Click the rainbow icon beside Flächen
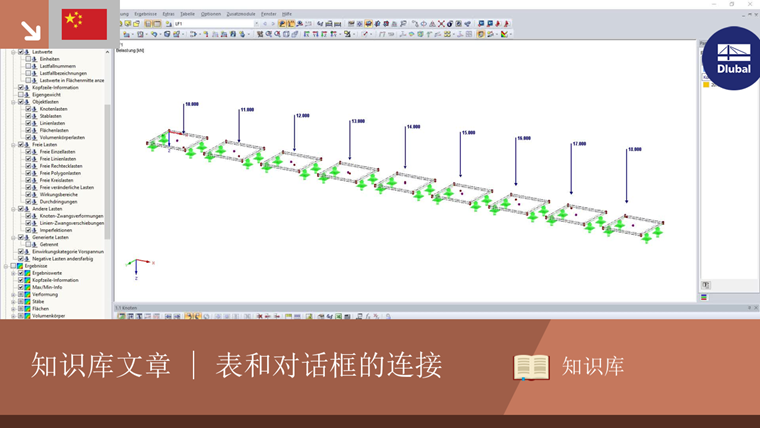Image resolution: width=760 pixels, height=428 pixels. click(x=28, y=309)
